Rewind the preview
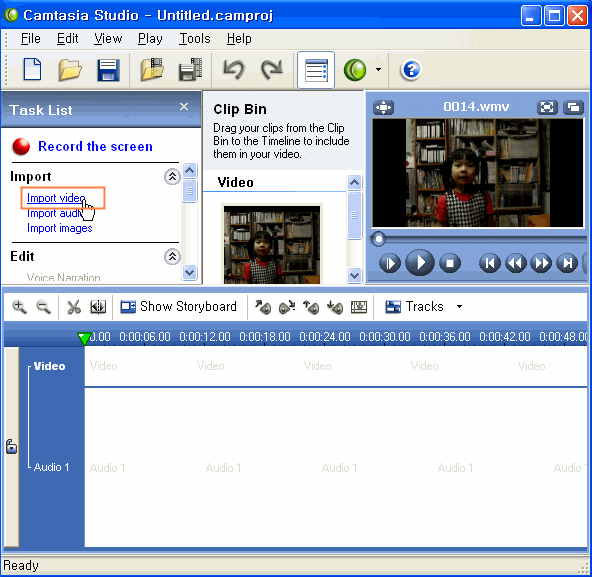Screen dimensions: 592x577 [x=516, y=263]
